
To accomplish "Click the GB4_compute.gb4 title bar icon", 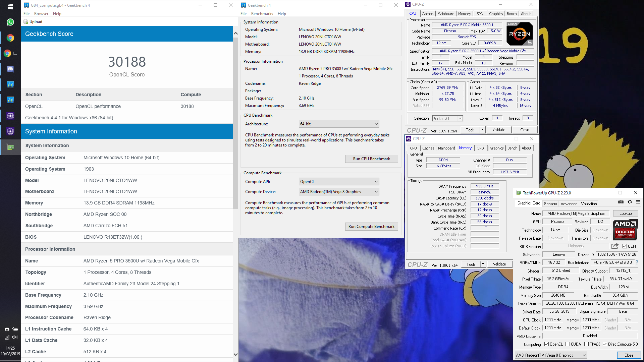I will pyautogui.click(x=26, y=5).
